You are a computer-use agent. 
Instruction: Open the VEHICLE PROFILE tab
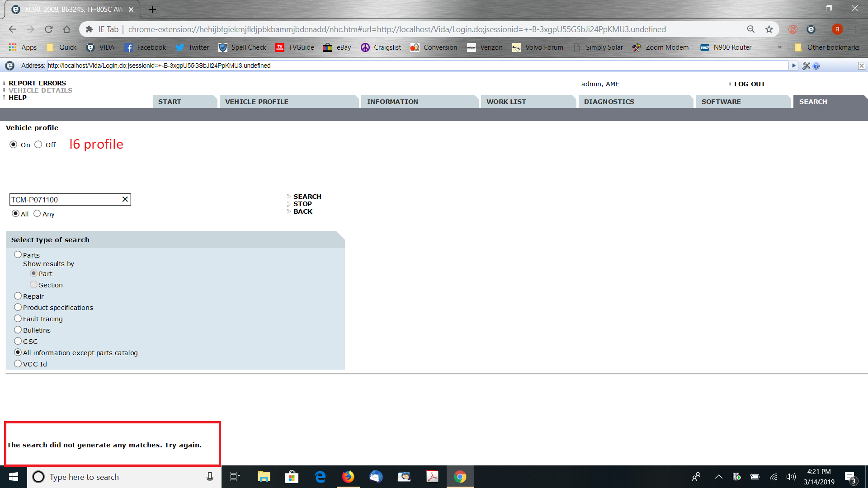tap(256, 102)
